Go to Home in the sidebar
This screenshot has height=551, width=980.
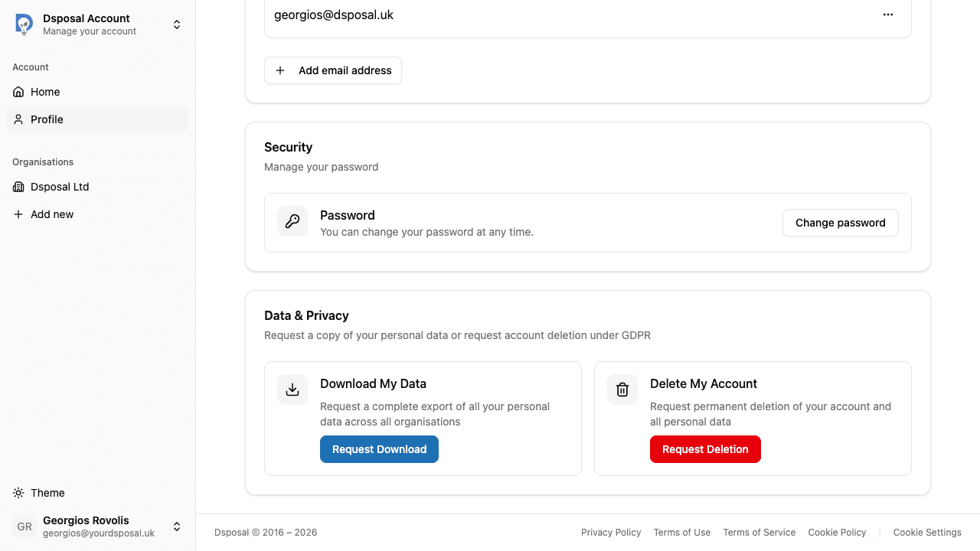(45, 92)
